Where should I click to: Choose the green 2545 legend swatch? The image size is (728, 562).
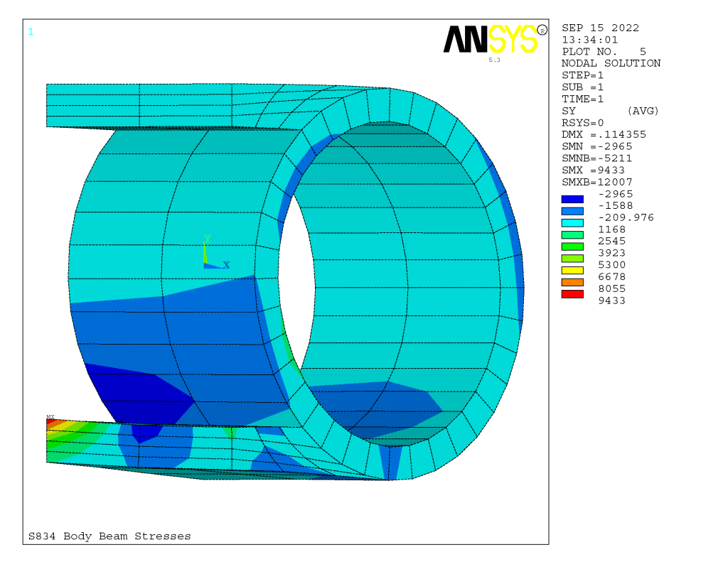point(572,247)
